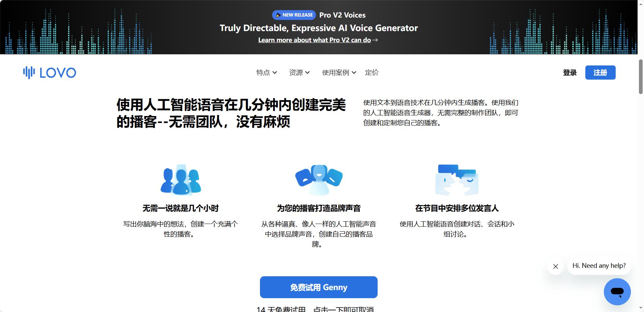Click the arrow after 'Learn more' link
Viewport: 644px width, 312px height.
point(375,40)
